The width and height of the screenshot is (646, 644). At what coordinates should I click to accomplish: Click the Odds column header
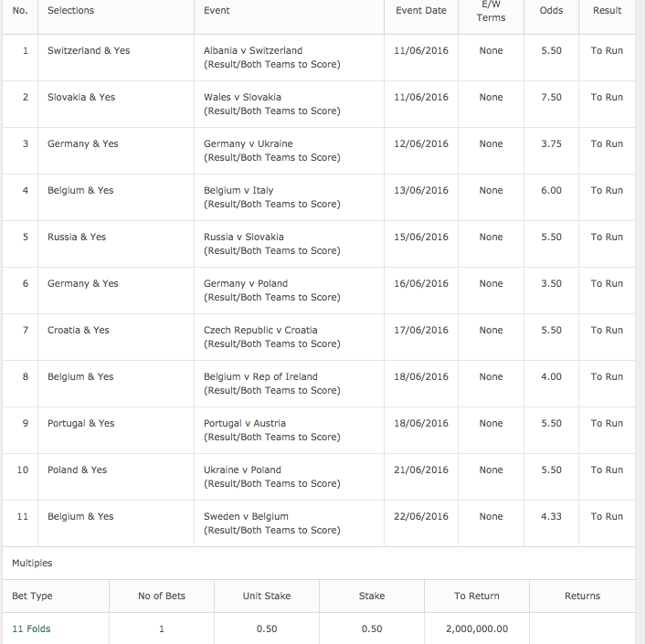tap(551, 10)
